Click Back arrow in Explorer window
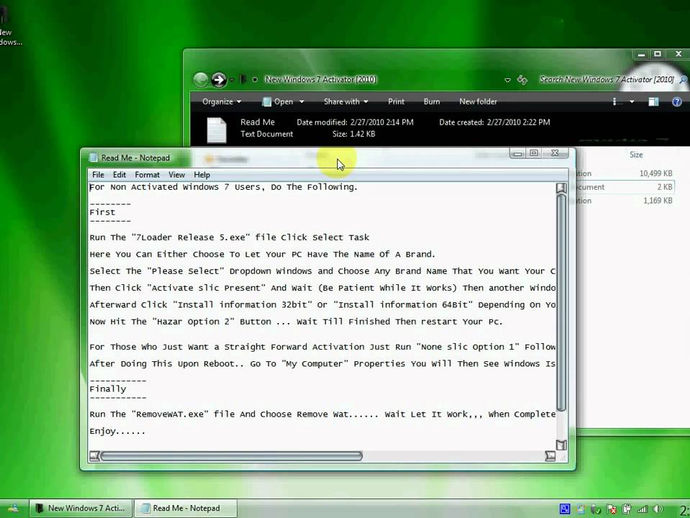The height and width of the screenshot is (518, 690). pyautogui.click(x=201, y=80)
